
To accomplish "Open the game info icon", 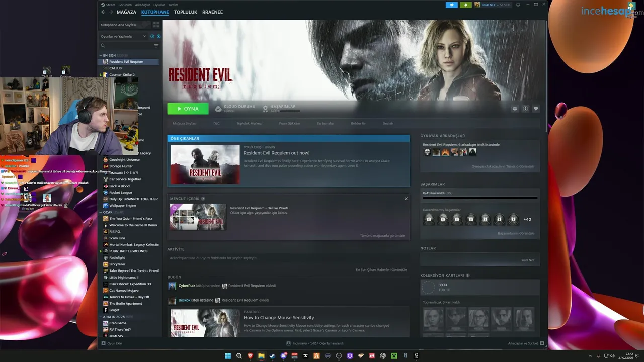I will click(x=525, y=109).
